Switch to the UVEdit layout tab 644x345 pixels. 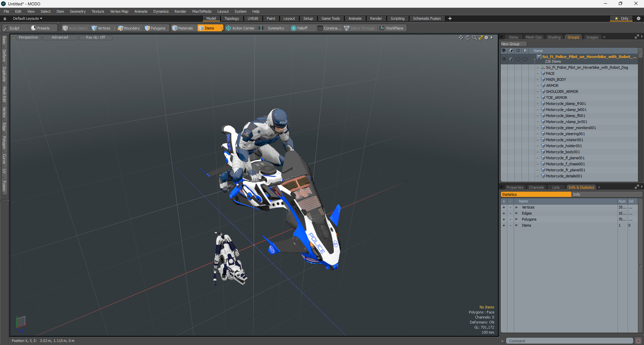(x=253, y=18)
